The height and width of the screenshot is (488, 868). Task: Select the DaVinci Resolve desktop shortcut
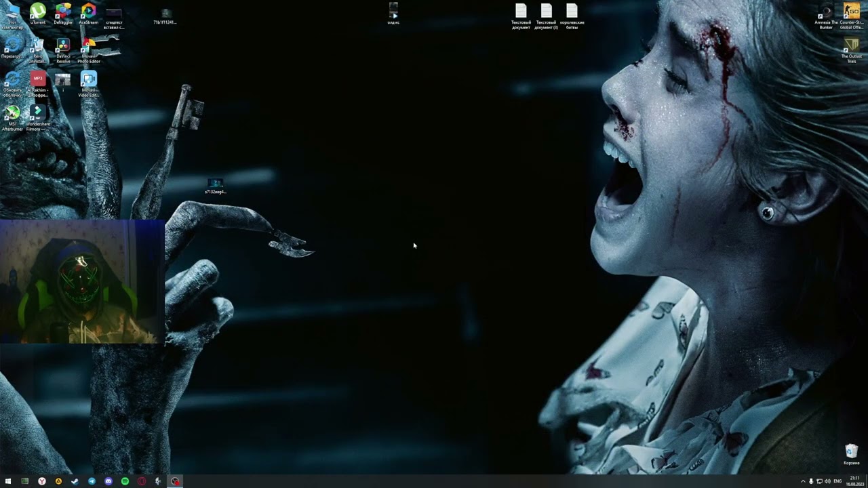(x=63, y=51)
